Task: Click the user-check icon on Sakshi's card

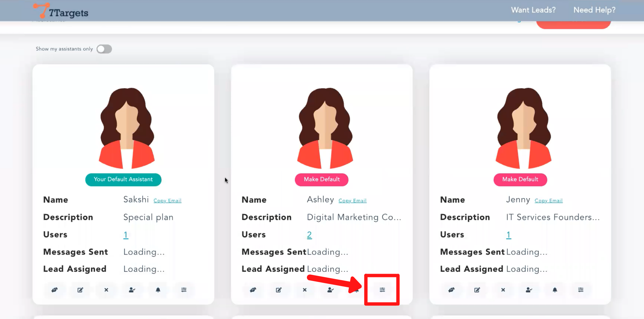Action: coord(132,290)
